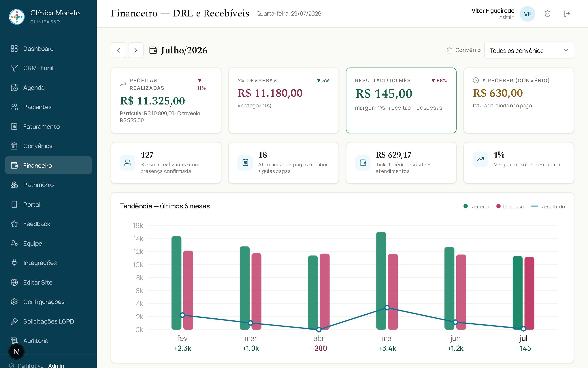Click the Agenda calendar icon

pos(14,87)
